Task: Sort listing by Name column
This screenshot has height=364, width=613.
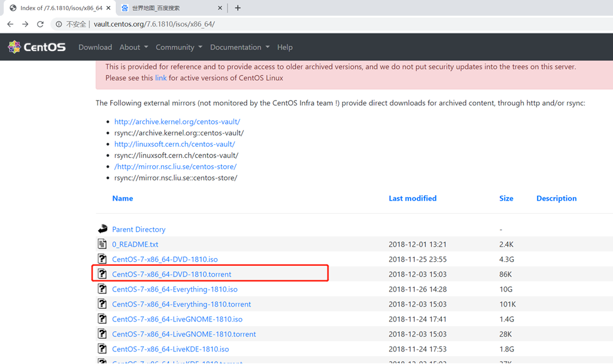Action: coord(122,198)
